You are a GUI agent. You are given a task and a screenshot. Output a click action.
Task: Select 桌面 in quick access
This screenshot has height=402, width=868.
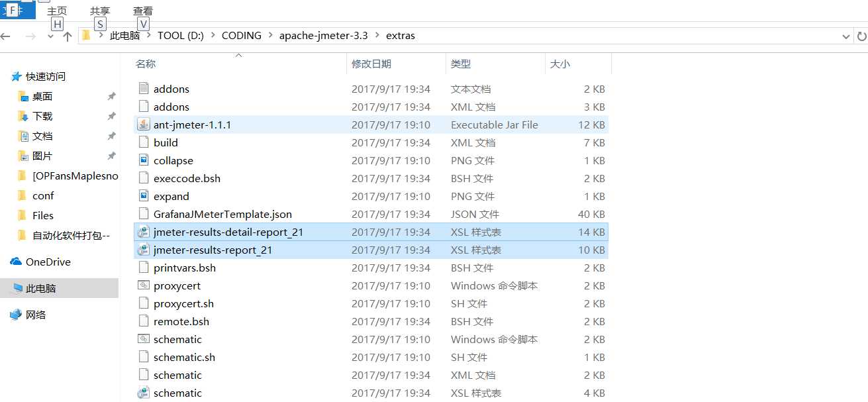click(42, 96)
